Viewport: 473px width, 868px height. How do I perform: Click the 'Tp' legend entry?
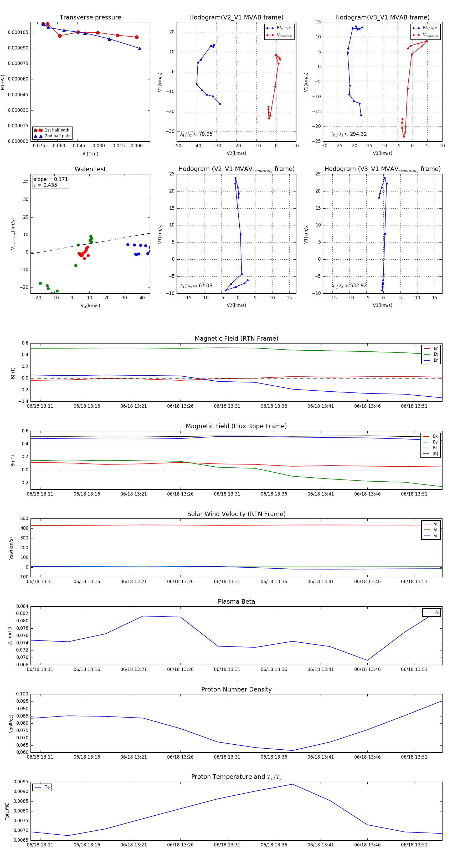pyautogui.click(x=42, y=788)
